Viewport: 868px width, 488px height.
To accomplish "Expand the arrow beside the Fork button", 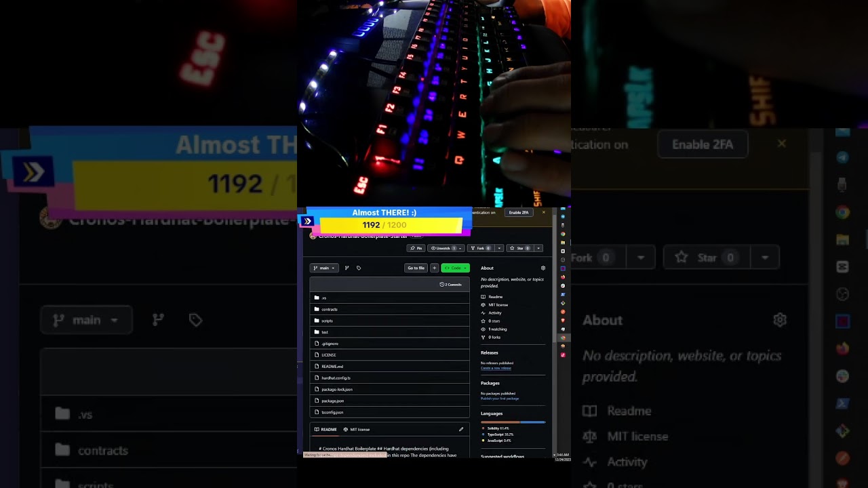I will click(500, 249).
